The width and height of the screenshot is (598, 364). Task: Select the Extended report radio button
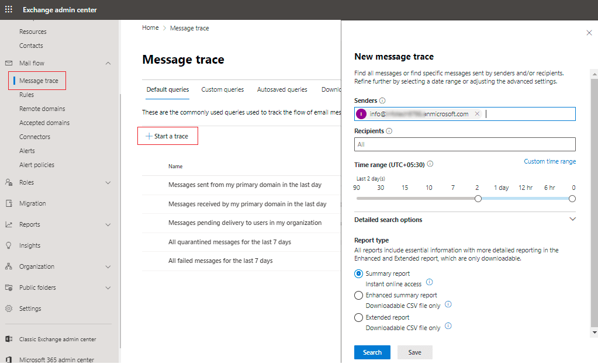pyautogui.click(x=359, y=318)
